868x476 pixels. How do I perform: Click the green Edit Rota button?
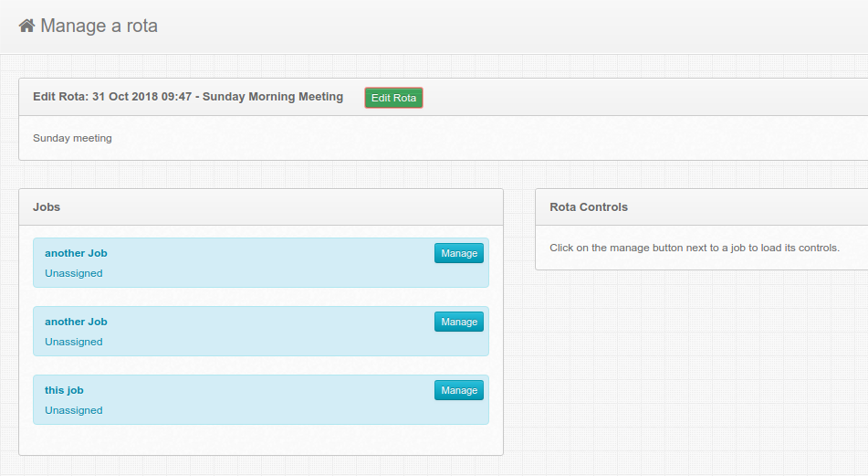point(393,98)
